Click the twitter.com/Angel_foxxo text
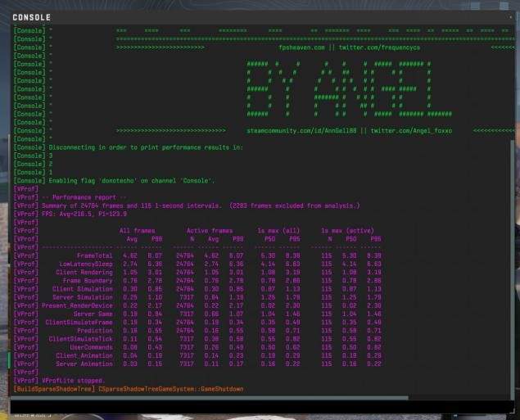Viewport: 520px width, 420px height. pos(411,131)
